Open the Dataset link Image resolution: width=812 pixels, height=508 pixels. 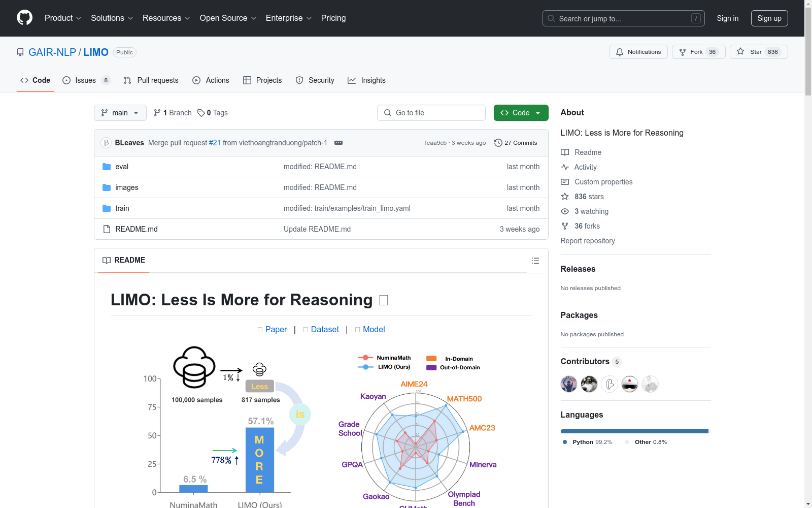pyautogui.click(x=325, y=329)
